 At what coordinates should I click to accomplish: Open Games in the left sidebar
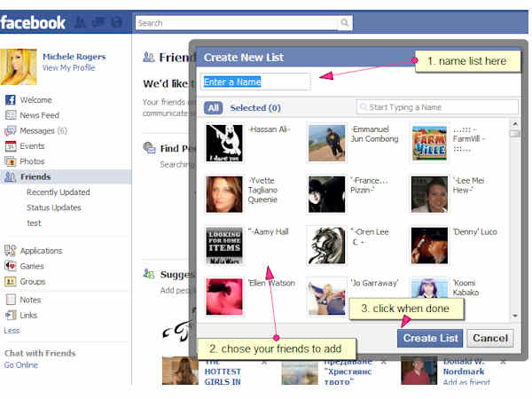(32, 266)
